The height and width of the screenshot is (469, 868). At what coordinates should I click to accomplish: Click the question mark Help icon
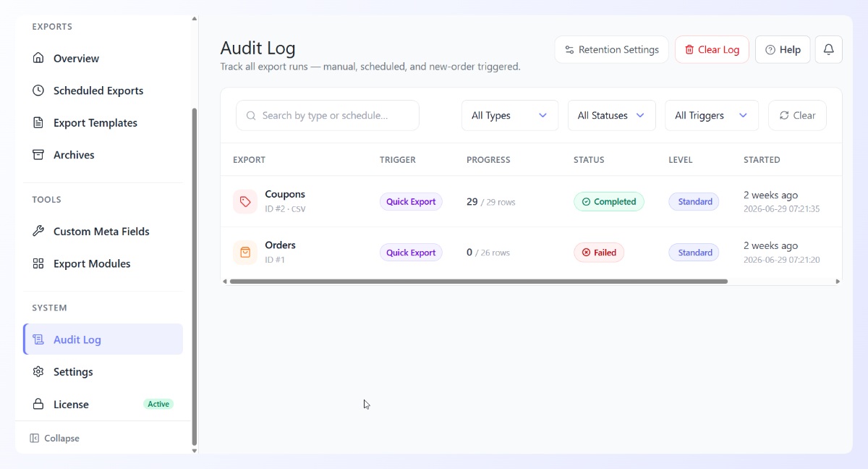[770, 50]
